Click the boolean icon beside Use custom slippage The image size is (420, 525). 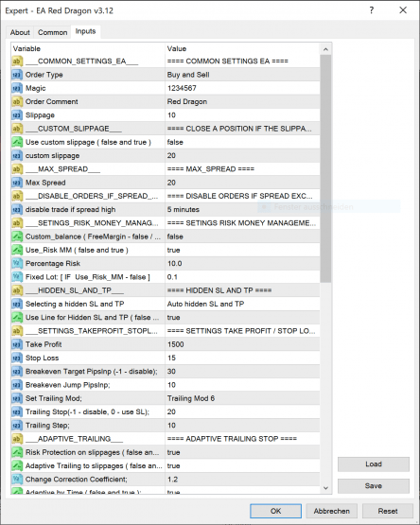click(x=17, y=142)
